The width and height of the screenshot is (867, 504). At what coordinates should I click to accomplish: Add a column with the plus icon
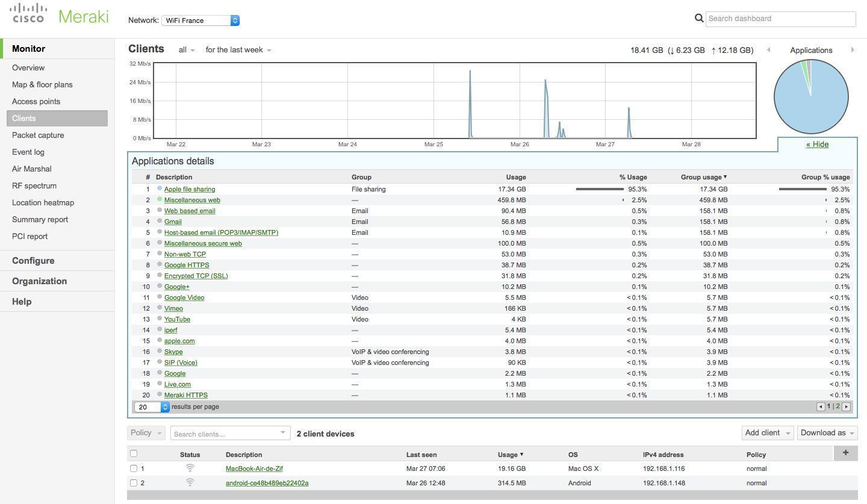point(845,453)
